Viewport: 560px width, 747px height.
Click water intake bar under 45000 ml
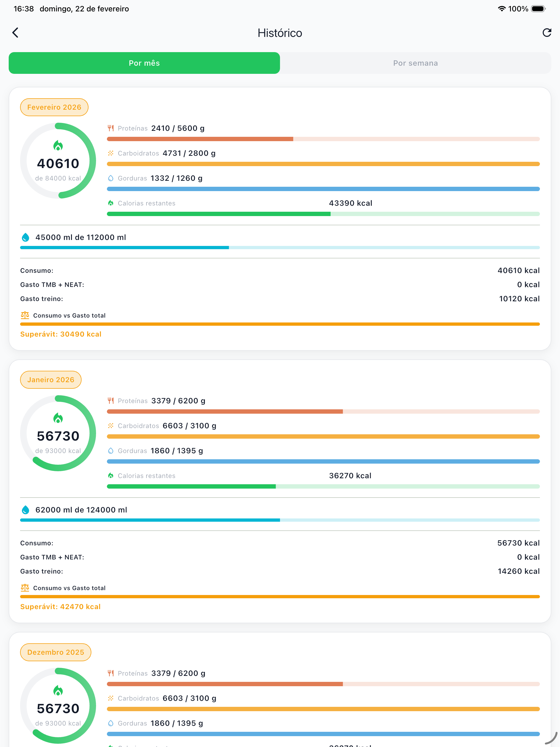click(x=280, y=248)
